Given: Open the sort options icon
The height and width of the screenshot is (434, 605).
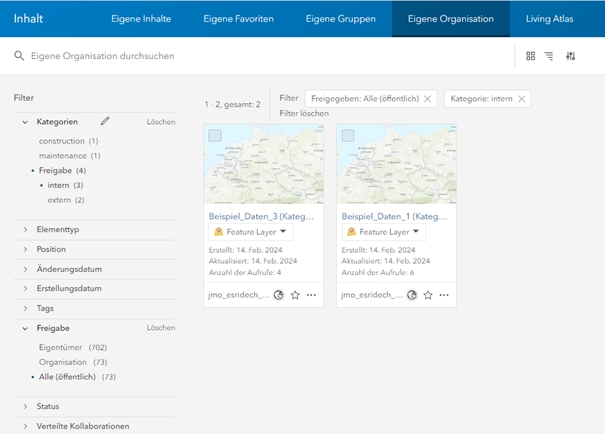Looking at the screenshot, I should [x=549, y=56].
